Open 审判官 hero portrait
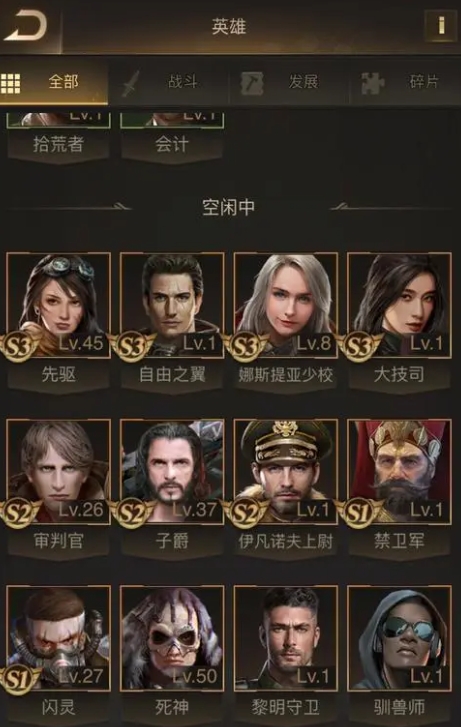 pyautogui.click(x=58, y=472)
